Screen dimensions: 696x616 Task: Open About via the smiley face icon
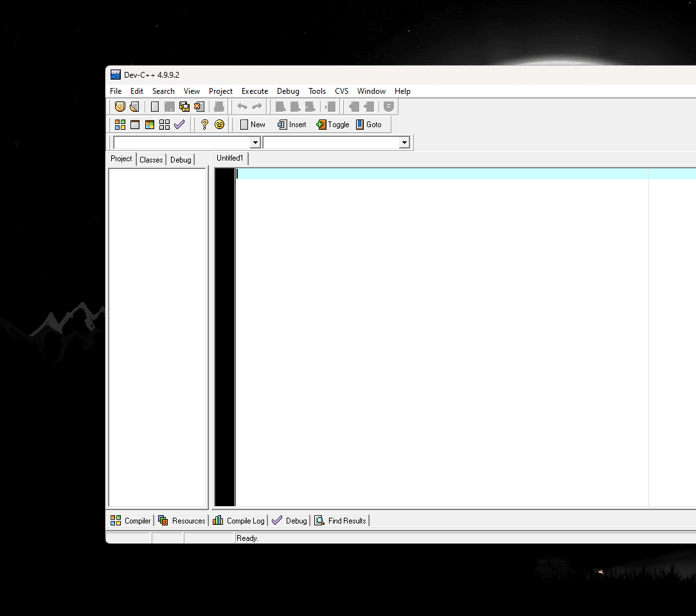pyautogui.click(x=219, y=125)
